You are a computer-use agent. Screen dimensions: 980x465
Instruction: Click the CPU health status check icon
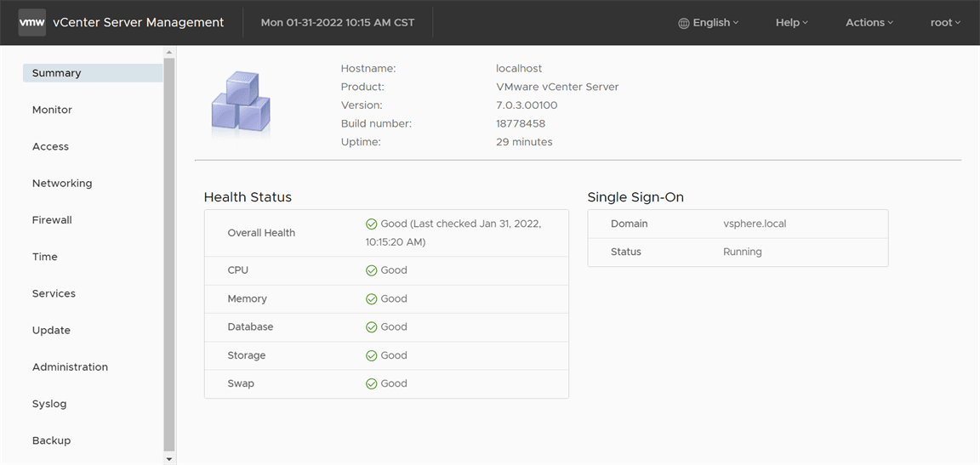pyautogui.click(x=371, y=270)
